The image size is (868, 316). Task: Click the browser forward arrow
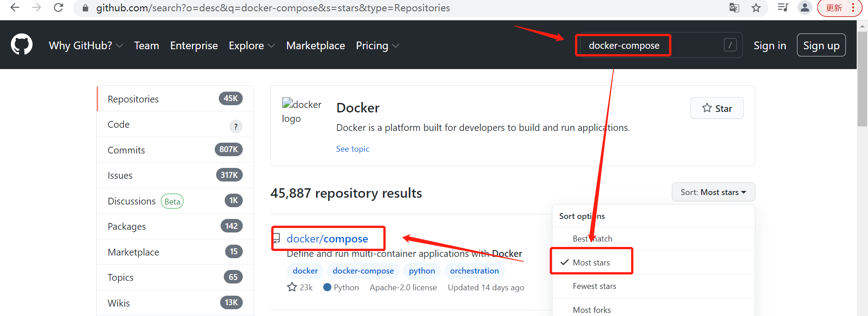[x=37, y=8]
